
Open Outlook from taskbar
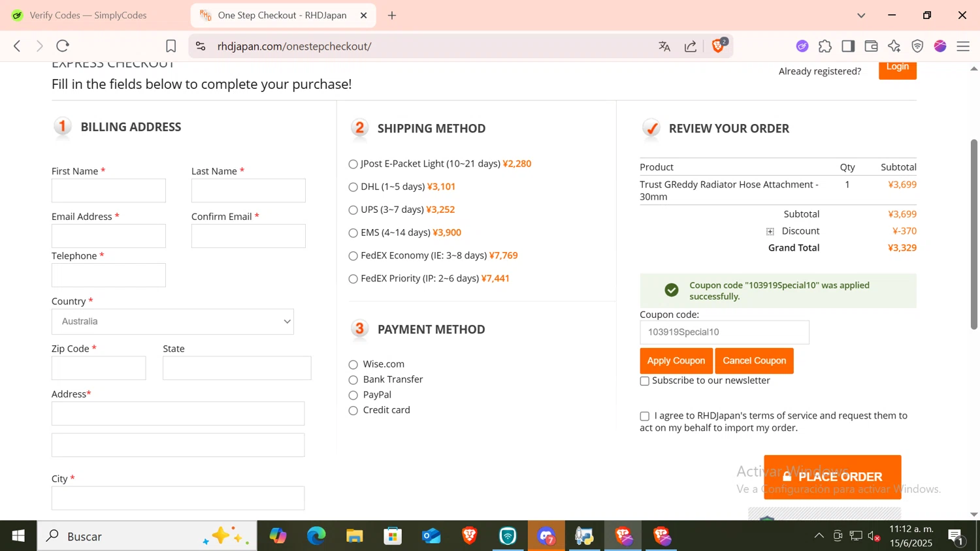point(431,536)
